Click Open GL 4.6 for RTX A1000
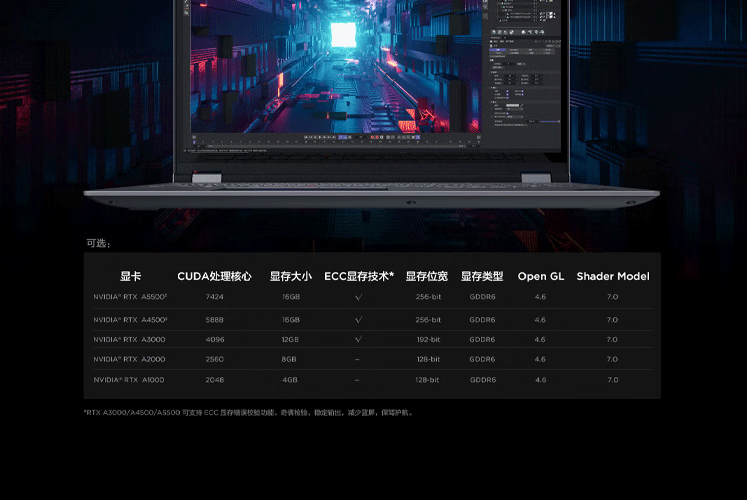 (541, 380)
